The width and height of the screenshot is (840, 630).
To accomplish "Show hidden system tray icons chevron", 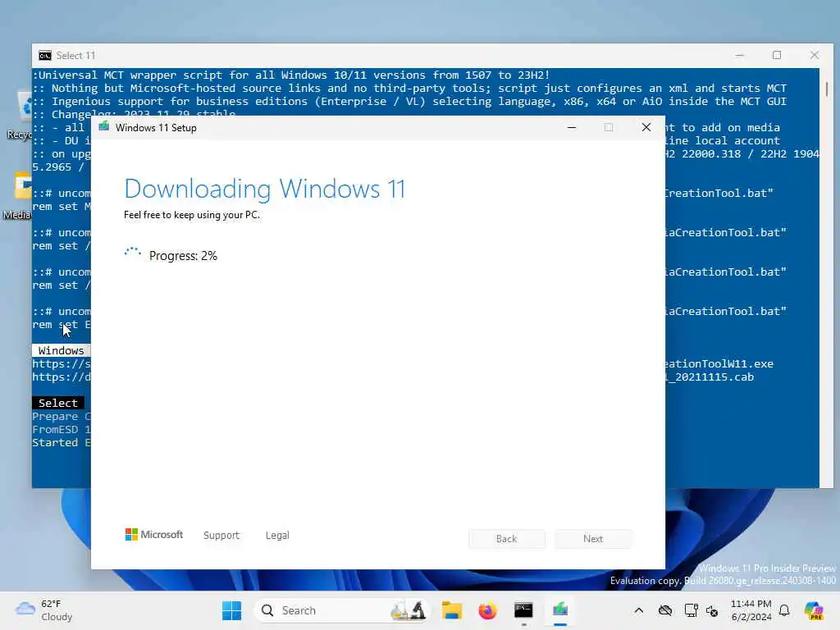I will click(x=638, y=610).
